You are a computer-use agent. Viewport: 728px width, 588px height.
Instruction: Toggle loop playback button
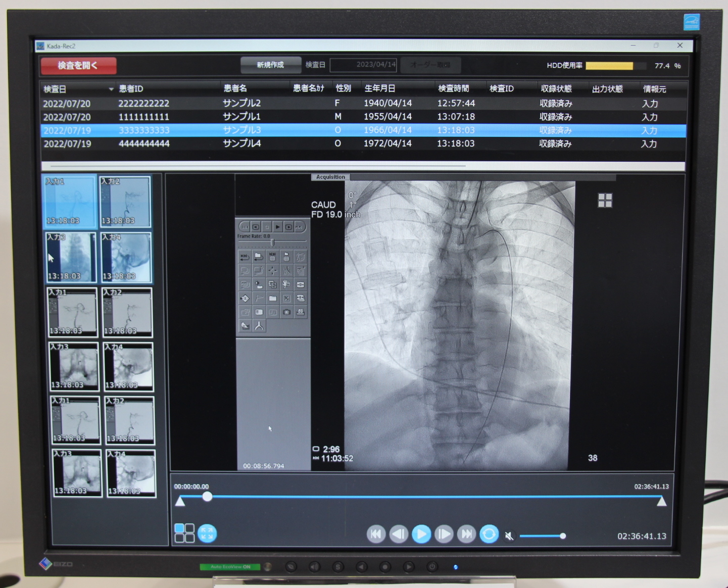(x=489, y=534)
